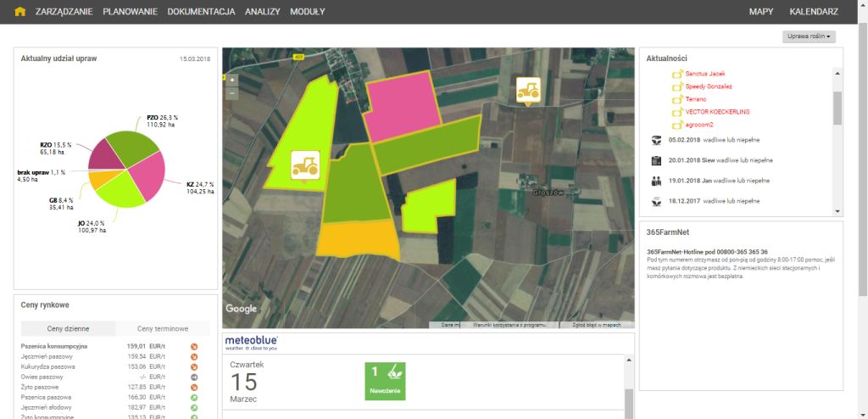The width and height of the screenshot is (868, 419).
Task: Click 'Warunki korzystania z programu' map link
Action: pos(509,326)
